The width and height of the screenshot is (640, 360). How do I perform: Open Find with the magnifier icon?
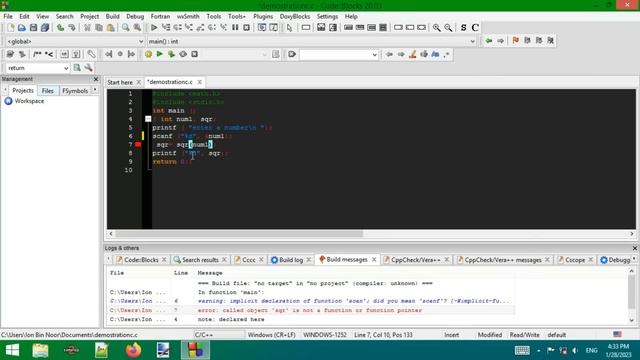126,28
